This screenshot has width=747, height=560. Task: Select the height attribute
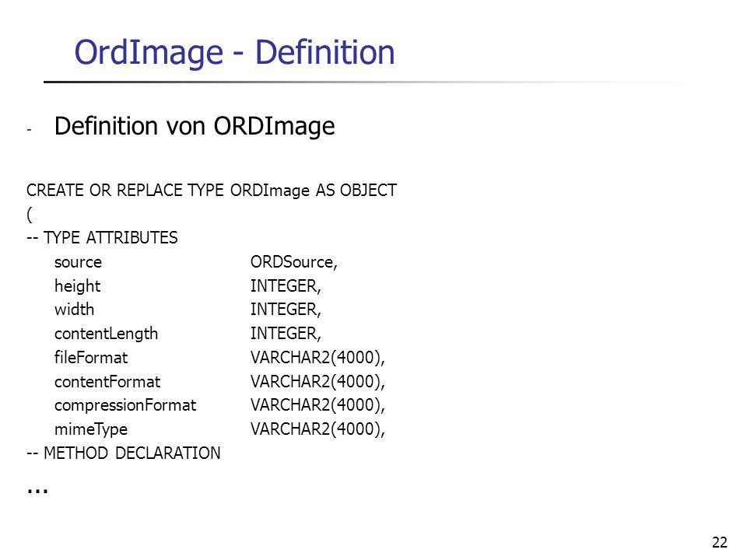pos(77,286)
